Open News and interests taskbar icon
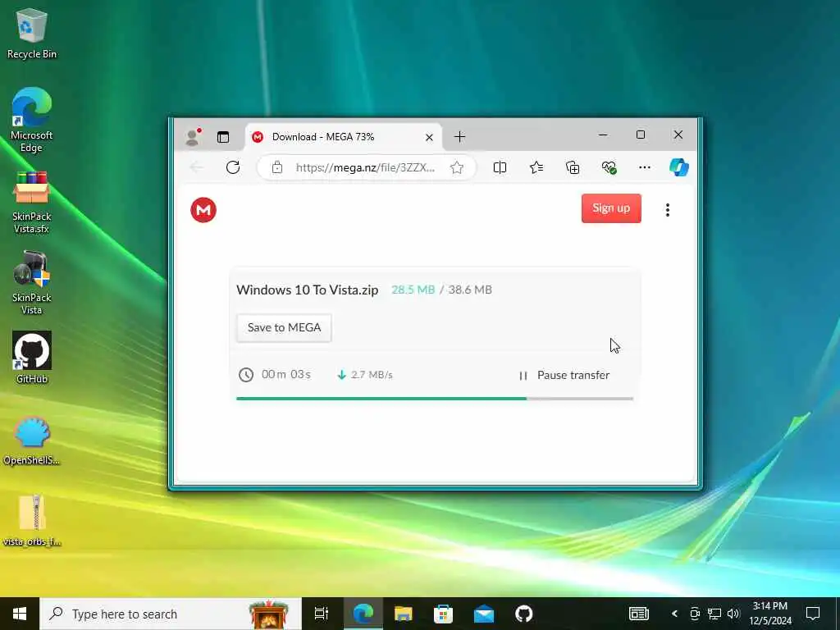This screenshot has width=840, height=630. point(638,614)
